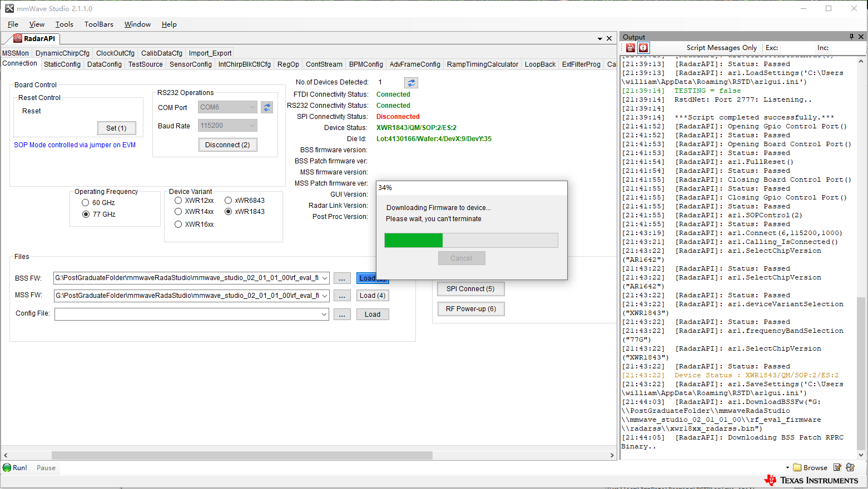Click the Browse folder icon
The image size is (868, 489).
point(797,468)
